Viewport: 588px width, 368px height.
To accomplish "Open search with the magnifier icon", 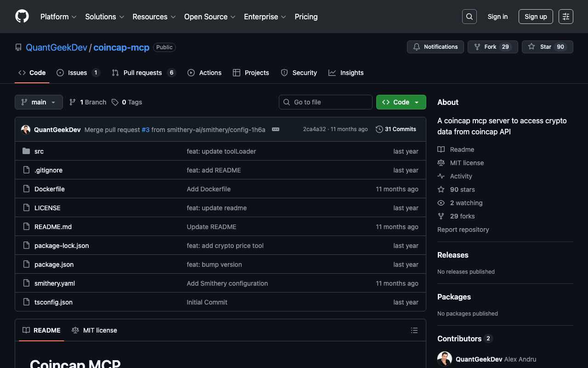I will click(469, 17).
